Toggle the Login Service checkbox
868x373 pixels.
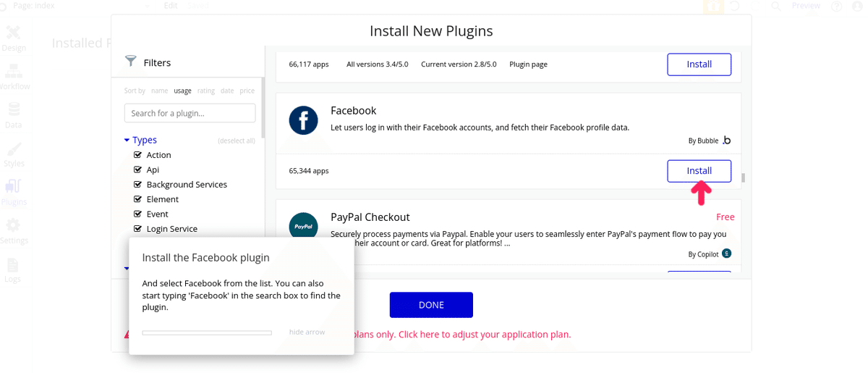coord(137,229)
